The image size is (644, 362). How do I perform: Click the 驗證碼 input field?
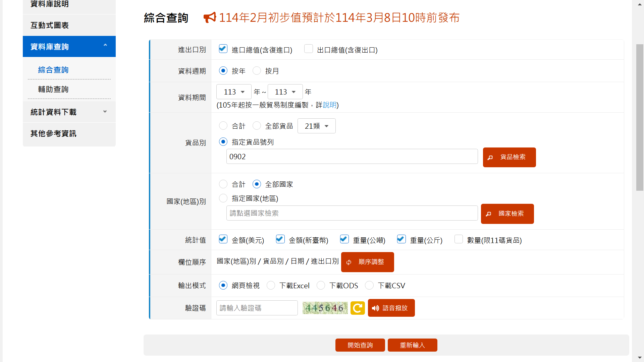click(257, 308)
